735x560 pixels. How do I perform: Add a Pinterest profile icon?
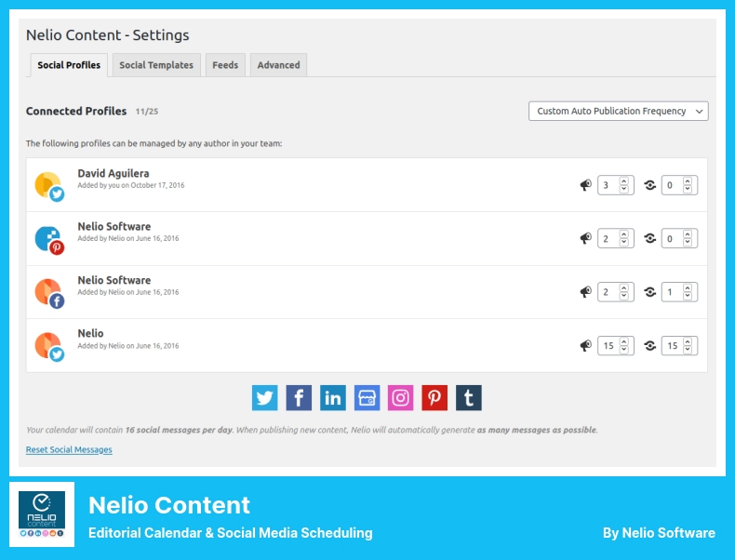434,398
